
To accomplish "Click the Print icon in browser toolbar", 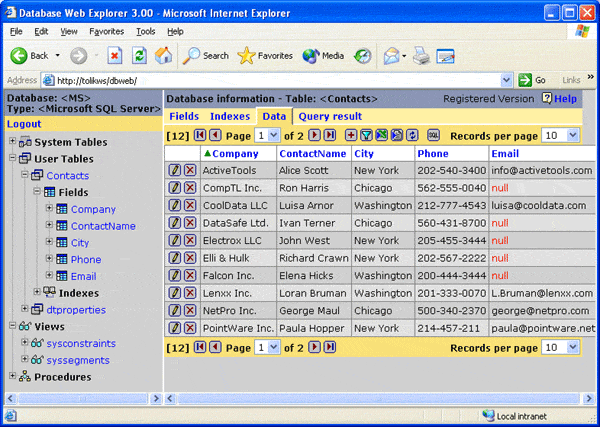I will coord(421,56).
